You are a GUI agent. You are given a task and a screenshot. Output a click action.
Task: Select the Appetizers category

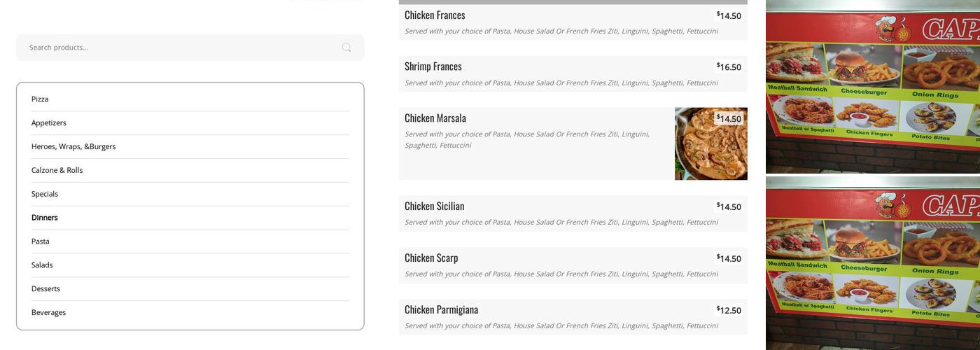tap(49, 123)
